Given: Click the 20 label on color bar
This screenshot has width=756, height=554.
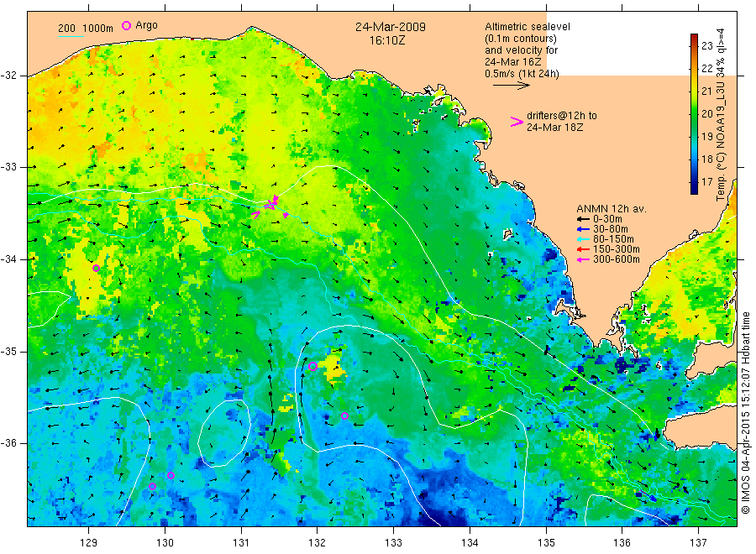Looking at the screenshot, I should point(706,113).
